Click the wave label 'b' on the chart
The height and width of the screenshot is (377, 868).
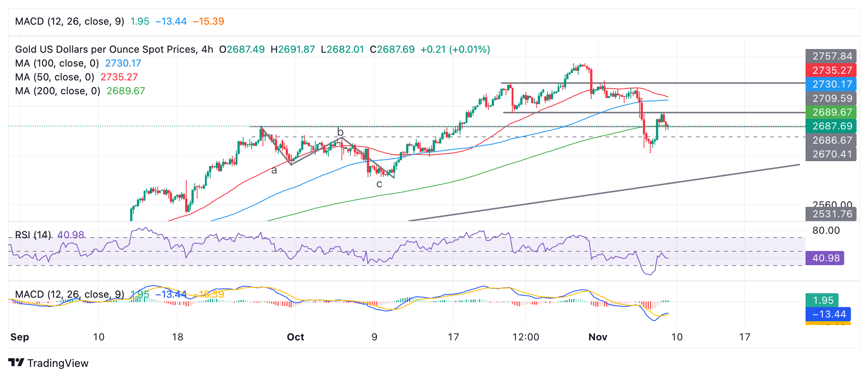(x=340, y=132)
